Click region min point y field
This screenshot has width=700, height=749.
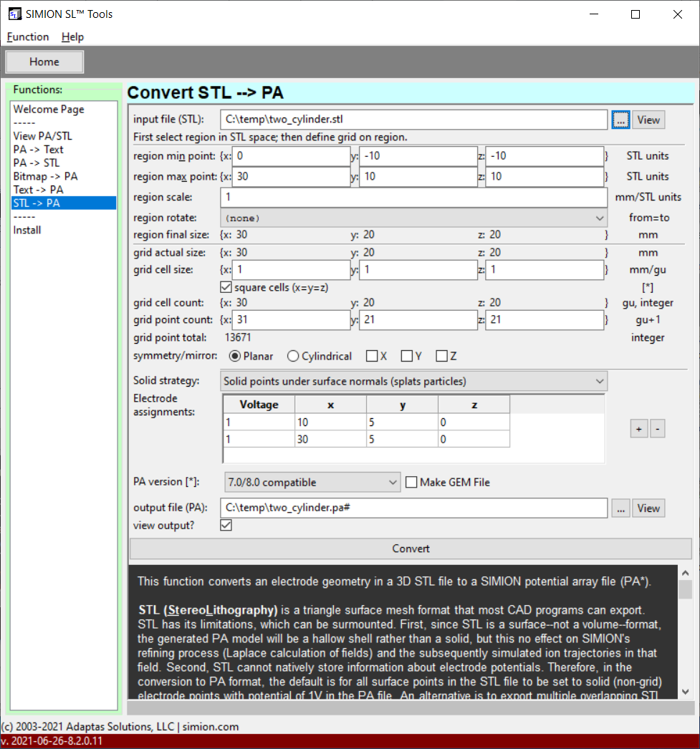[x=418, y=156]
